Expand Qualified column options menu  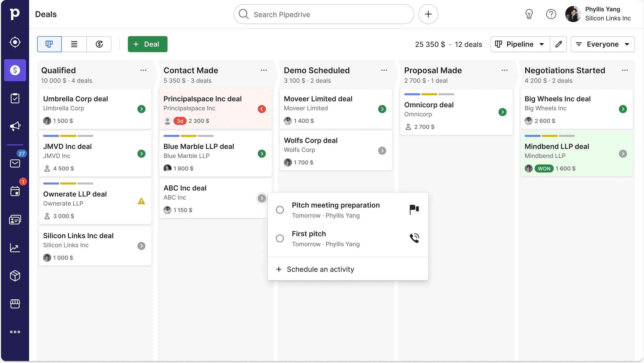click(143, 70)
